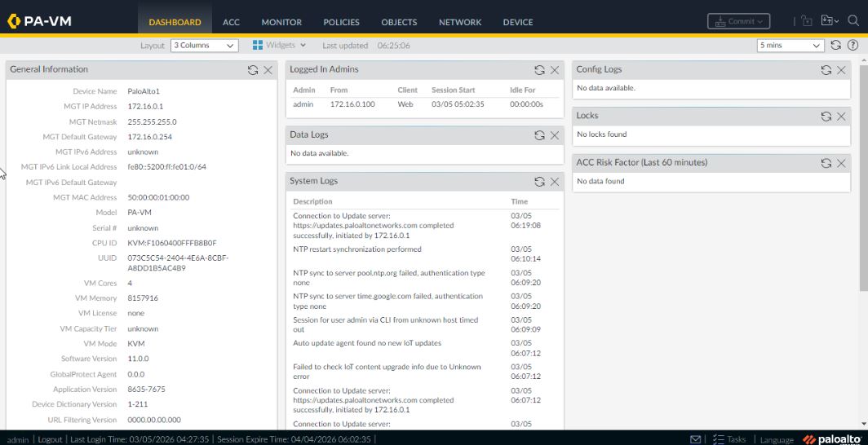Image resolution: width=868 pixels, height=445 pixels.
Task: Refresh the dashboard using the top refresh icon
Action: (x=835, y=46)
